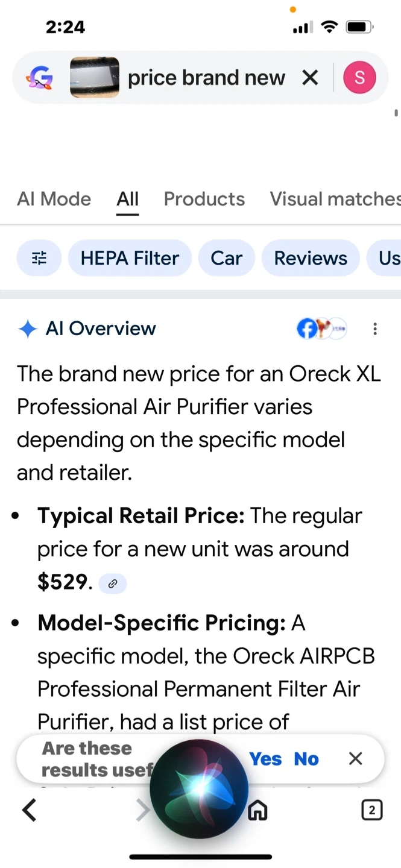The width and height of the screenshot is (401, 868).
Task: Tap the link icon after $529
Action: 113,583
